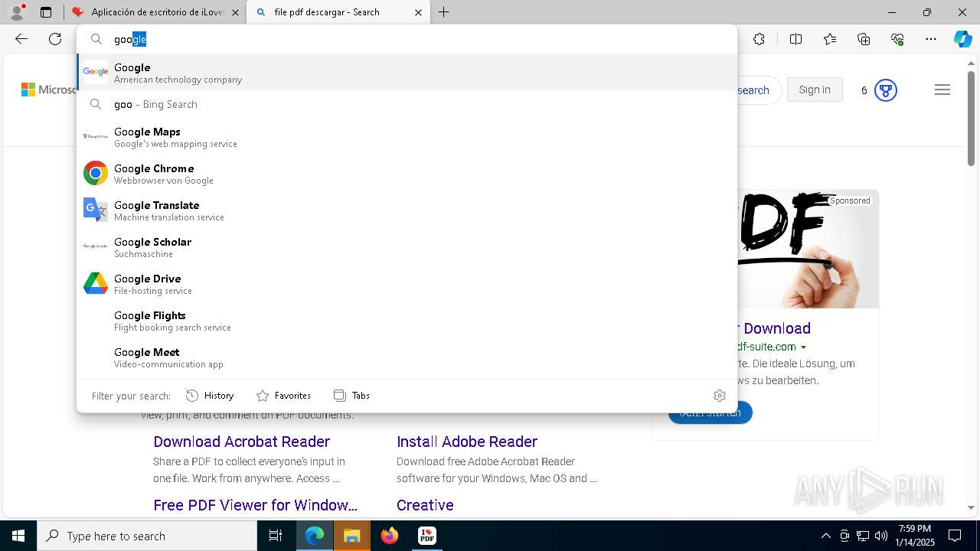Go back with the browser back arrow
Viewport: 980px width, 551px height.
(x=21, y=39)
